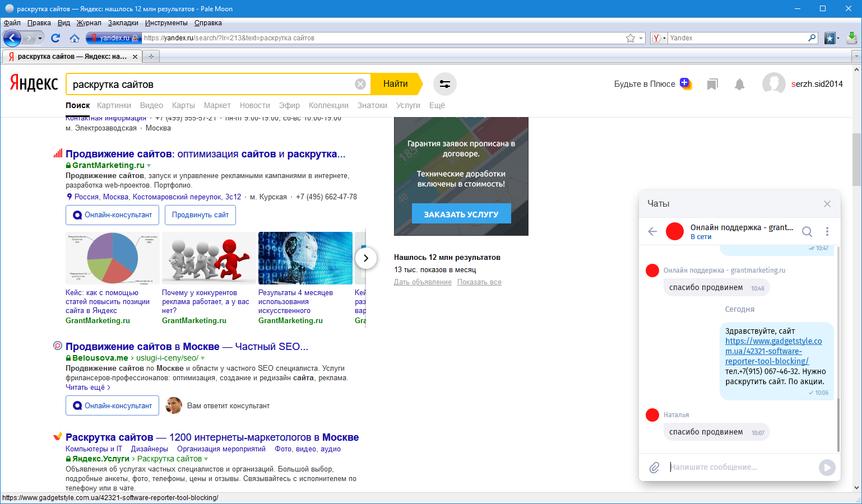The height and width of the screenshot is (504, 862).
Task: Open Yandex search settings sliders icon
Action: pos(445,84)
